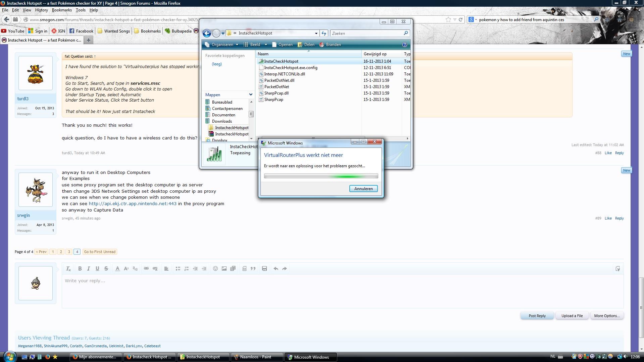Select Downloads folder in tree
Screen dimensions: 644x362
coord(222,121)
